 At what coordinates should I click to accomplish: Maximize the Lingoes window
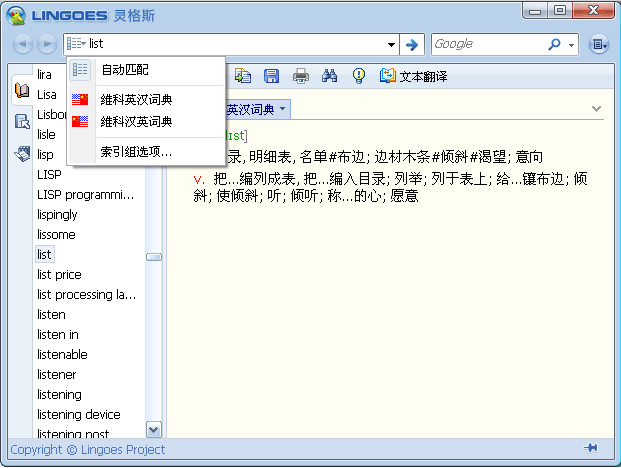(x=560, y=11)
